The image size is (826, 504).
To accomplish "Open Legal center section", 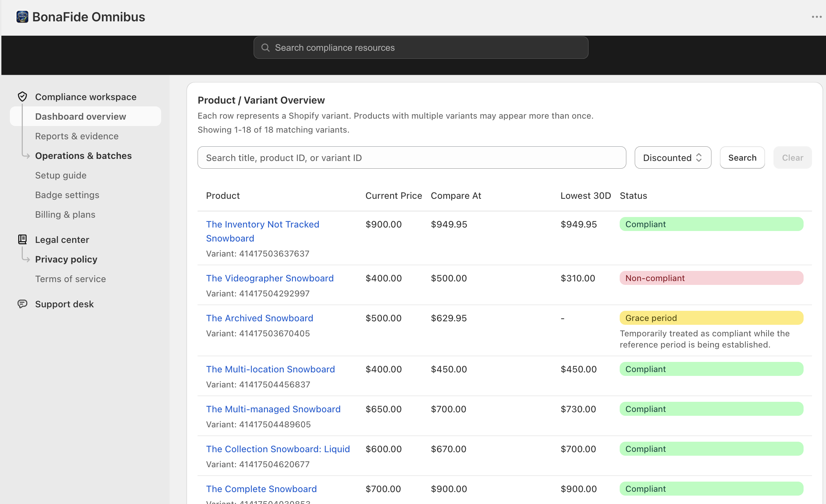I will tap(62, 240).
